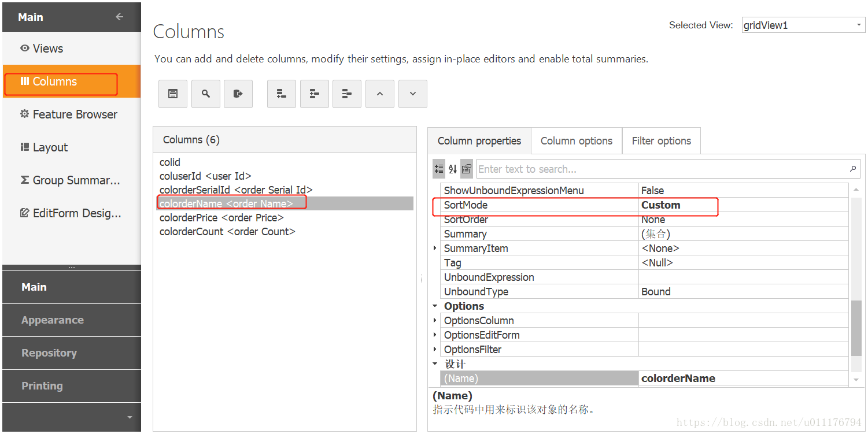The height and width of the screenshot is (434, 868).
Task: Move the selected column up
Action: click(380, 94)
